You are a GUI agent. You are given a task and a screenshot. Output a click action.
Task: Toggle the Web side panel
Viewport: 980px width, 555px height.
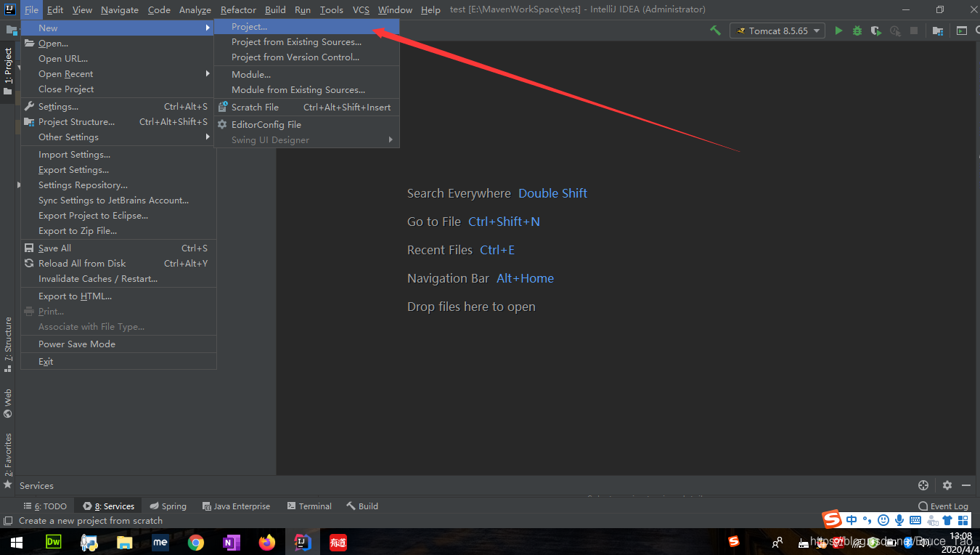coord(8,403)
